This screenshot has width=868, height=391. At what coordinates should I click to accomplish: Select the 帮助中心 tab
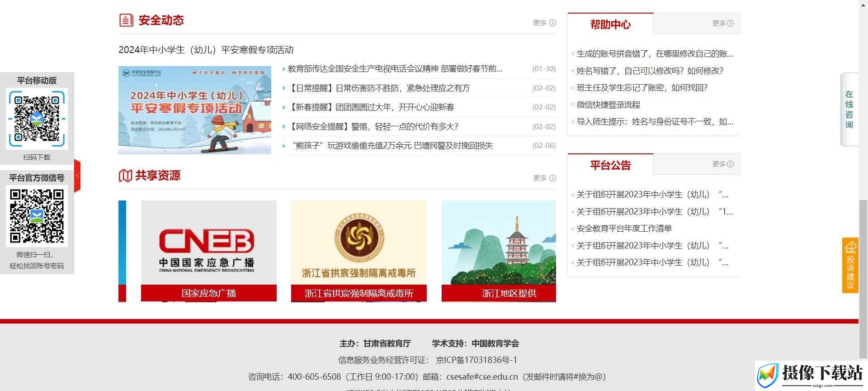point(610,24)
